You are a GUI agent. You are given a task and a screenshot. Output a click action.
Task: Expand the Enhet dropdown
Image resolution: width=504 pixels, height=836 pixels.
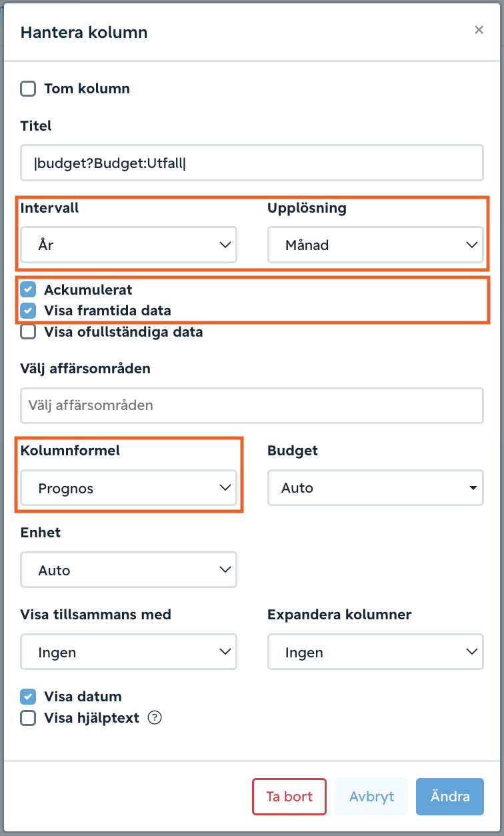coord(129,570)
